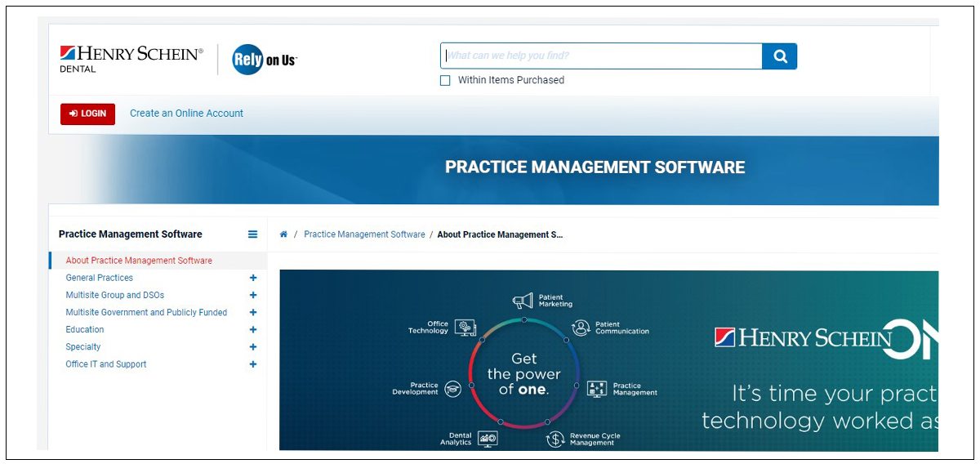The height and width of the screenshot is (464, 980).
Task: Click the Rely on Us badge
Action: tap(265, 60)
